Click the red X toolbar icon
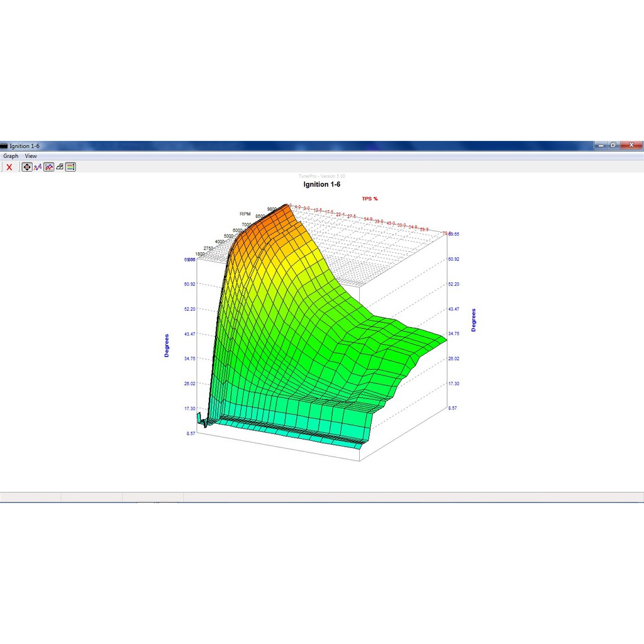This screenshot has width=644, height=644. click(x=9, y=167)
